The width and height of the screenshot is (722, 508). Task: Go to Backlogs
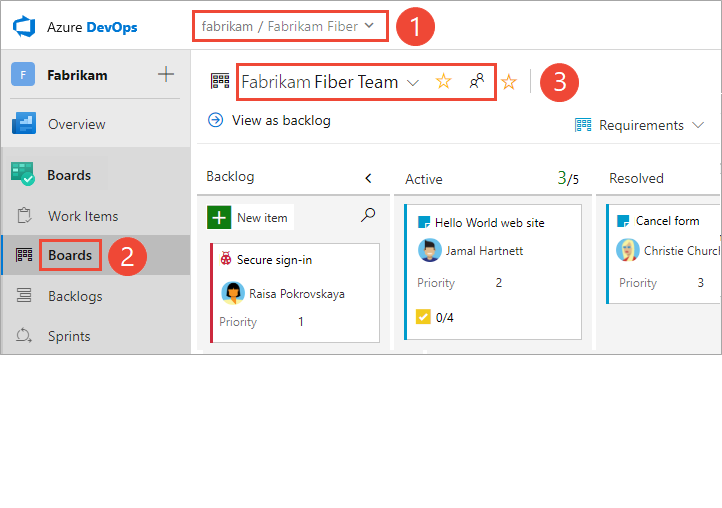(76, 296)
